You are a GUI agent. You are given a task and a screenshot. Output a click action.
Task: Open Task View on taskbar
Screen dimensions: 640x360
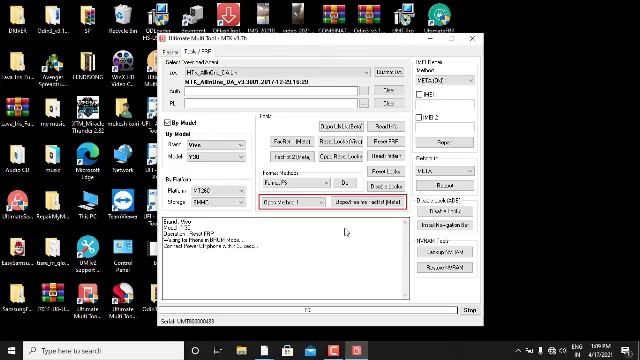[218, 351]
